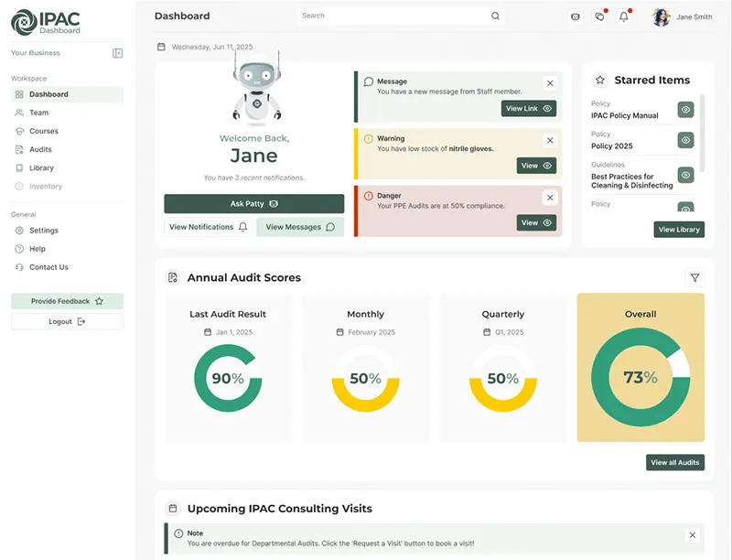View the IPAC Policy Manual eye icon

click(x=685, y=110)
